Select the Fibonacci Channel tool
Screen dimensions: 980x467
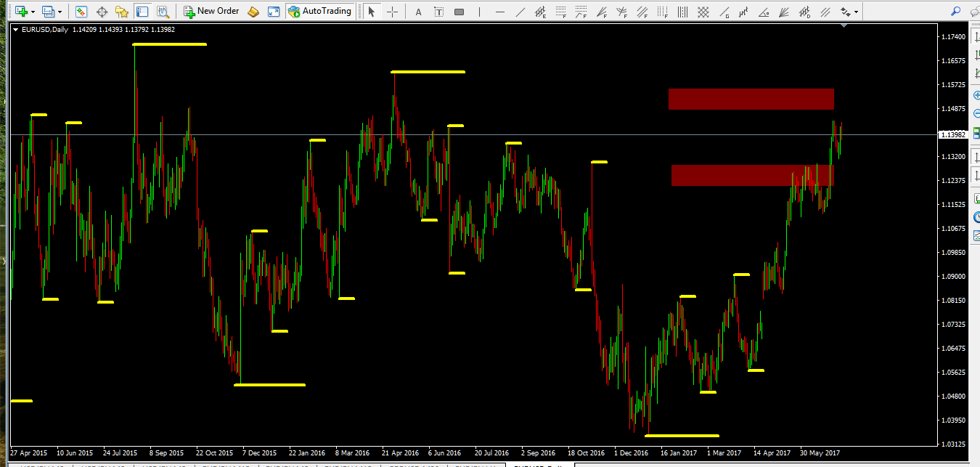[642, 12]
